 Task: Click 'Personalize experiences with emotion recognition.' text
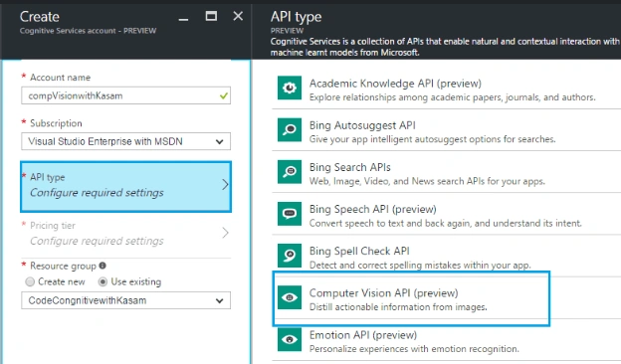(414, 349)
